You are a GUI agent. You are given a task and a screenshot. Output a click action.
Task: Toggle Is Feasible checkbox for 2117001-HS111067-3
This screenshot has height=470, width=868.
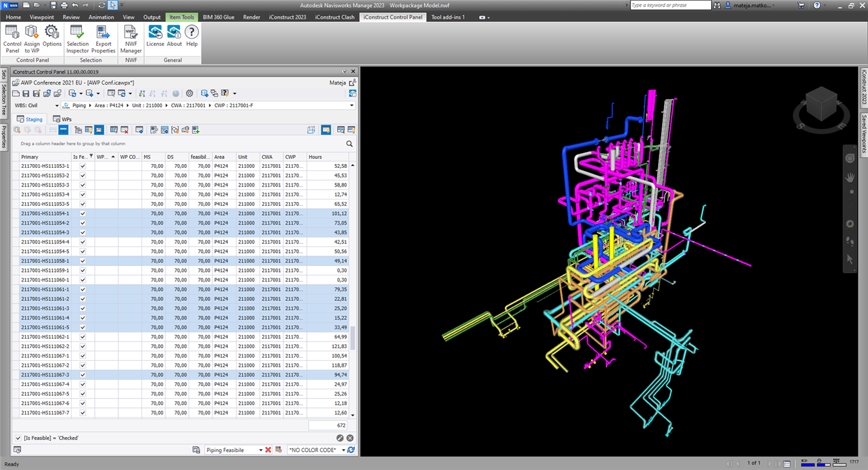tap(83, 374)
